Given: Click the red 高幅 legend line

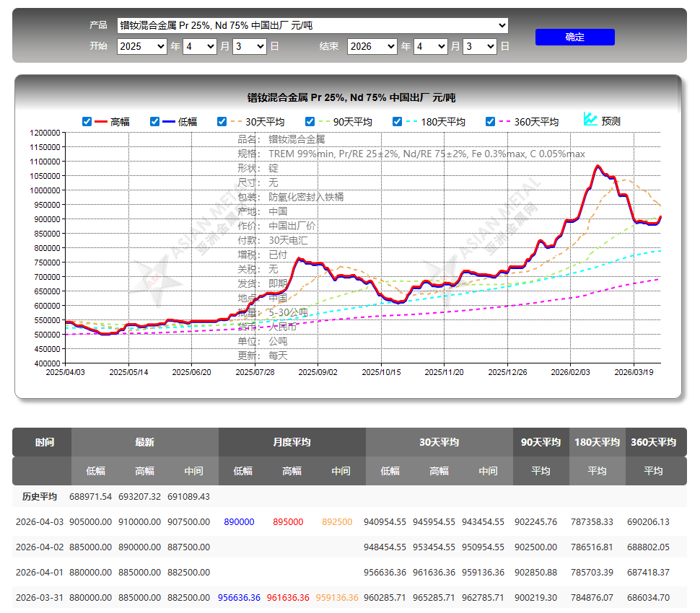Looking at the screenshot, I should click(x=101, y=122).
